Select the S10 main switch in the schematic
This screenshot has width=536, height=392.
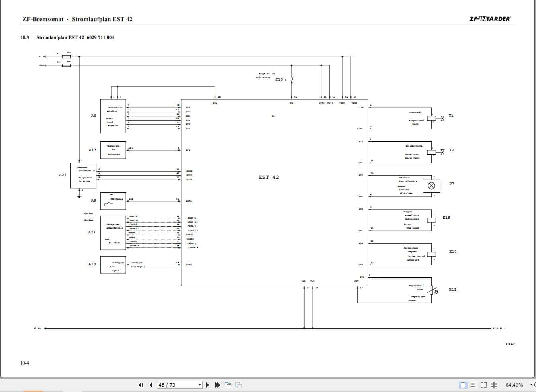click(292, 80)
